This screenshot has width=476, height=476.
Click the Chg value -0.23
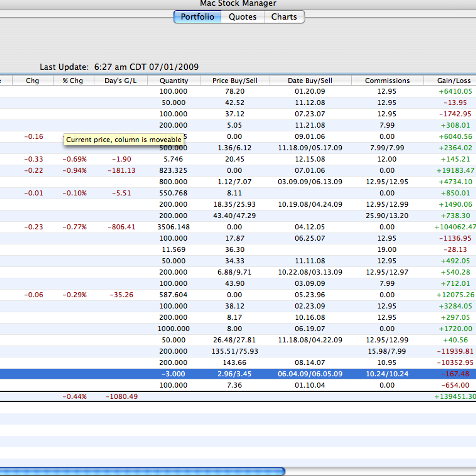pyautogui.click(x=34, y=227)
